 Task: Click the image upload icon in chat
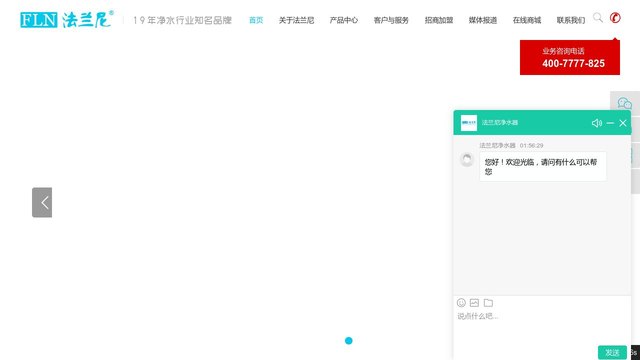[x=474, y=302]
